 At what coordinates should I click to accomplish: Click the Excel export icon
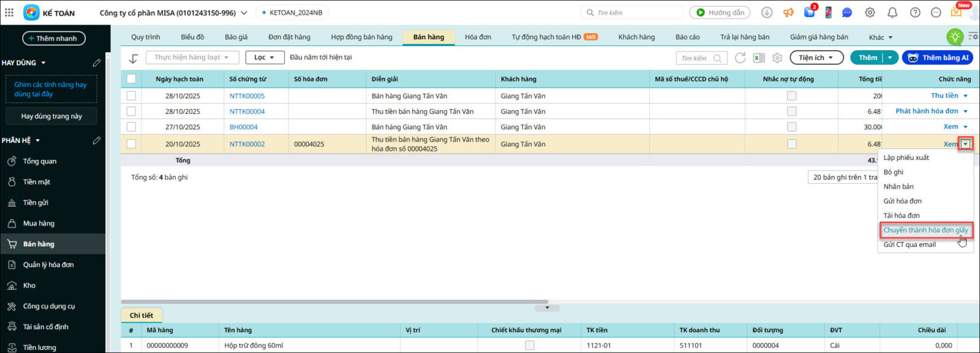click(759, 58)
